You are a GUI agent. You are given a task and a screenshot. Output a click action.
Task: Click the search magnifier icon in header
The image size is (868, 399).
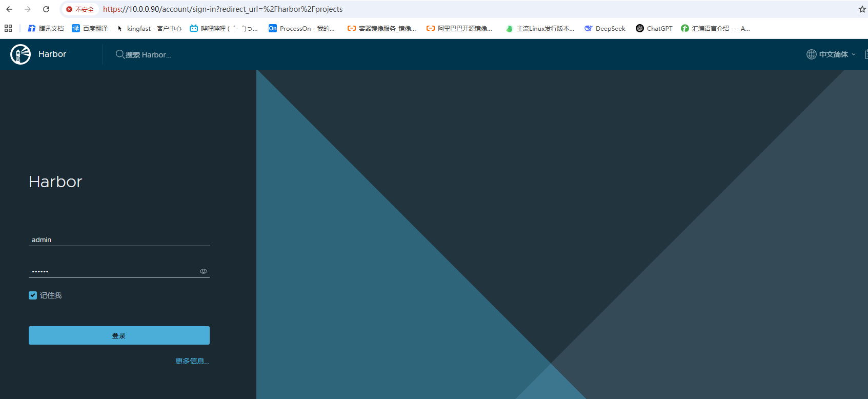120,54
